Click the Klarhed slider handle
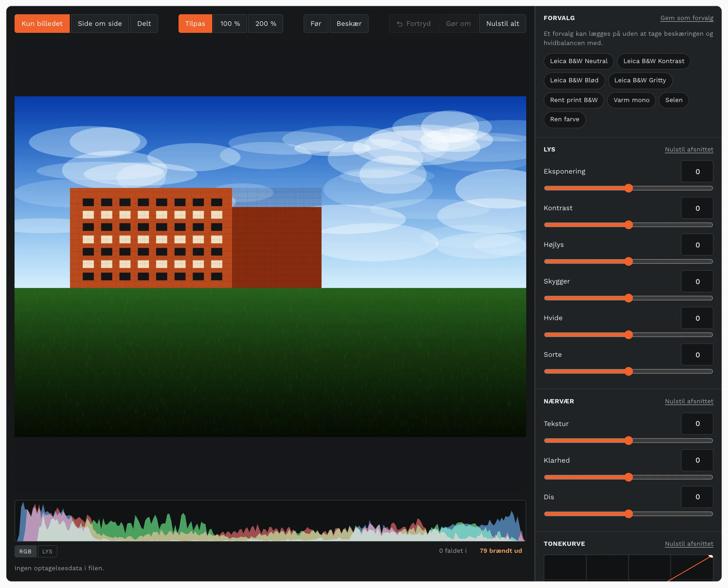The image size is (728, 588). pyautogui.click(x=629, y=477)
